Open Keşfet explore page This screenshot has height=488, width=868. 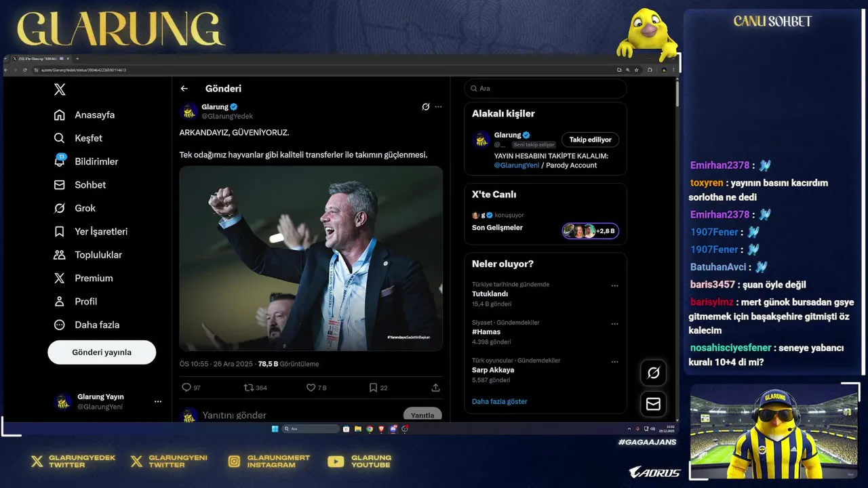(x=78, y=138)
